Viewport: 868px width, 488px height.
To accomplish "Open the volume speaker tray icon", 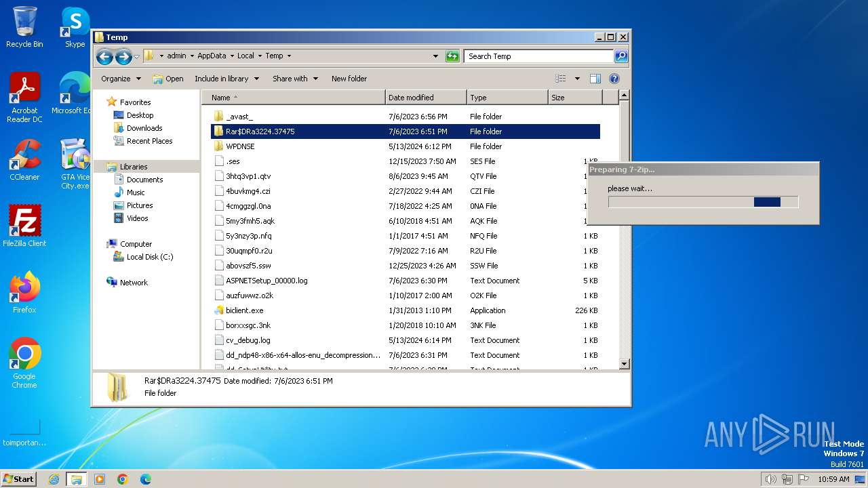I will [x=770, y=479].
